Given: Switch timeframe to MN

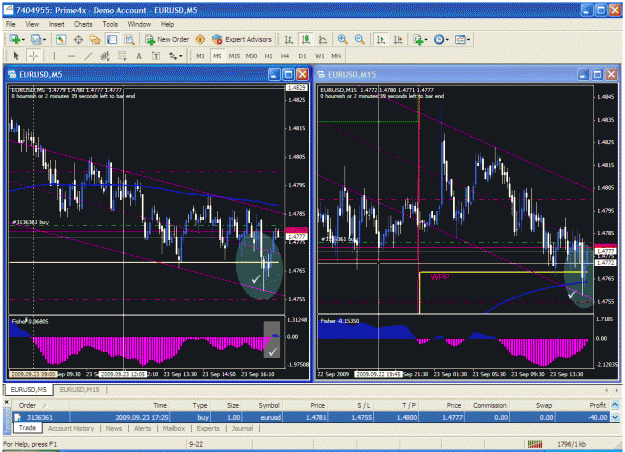Looking at the screenshot, I should tap(336, 56).
